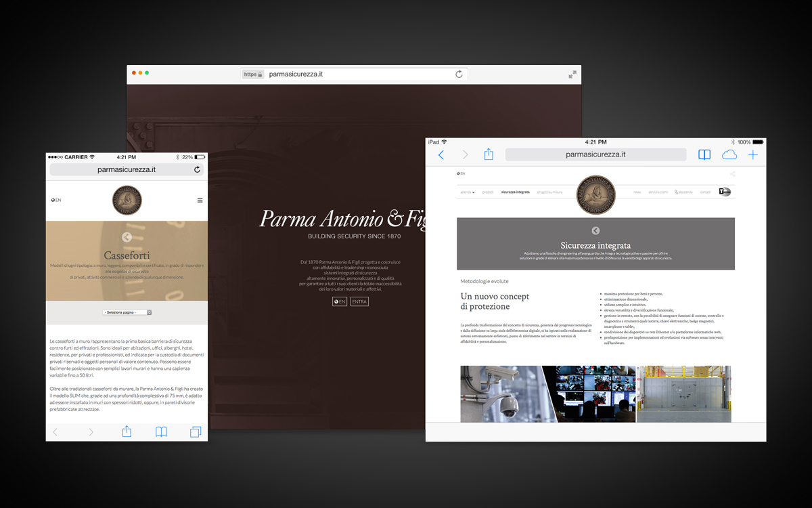
Task: Open the 'news' menu item on iPad
Action: coord(637,192)
